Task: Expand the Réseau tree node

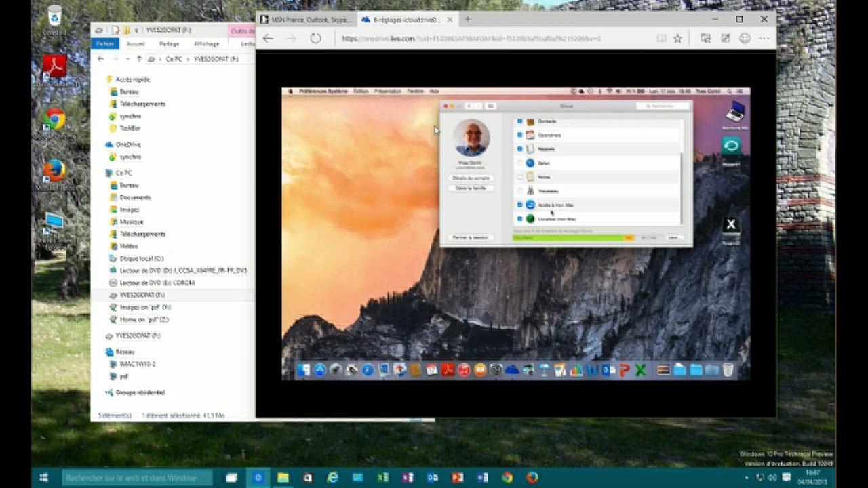Action: (100, 352)
